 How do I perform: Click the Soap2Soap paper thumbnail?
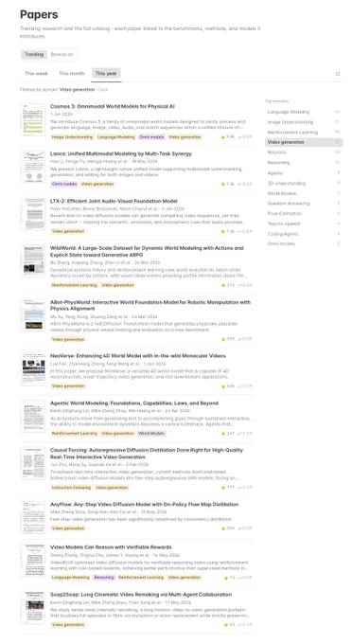tap(33, 608)
